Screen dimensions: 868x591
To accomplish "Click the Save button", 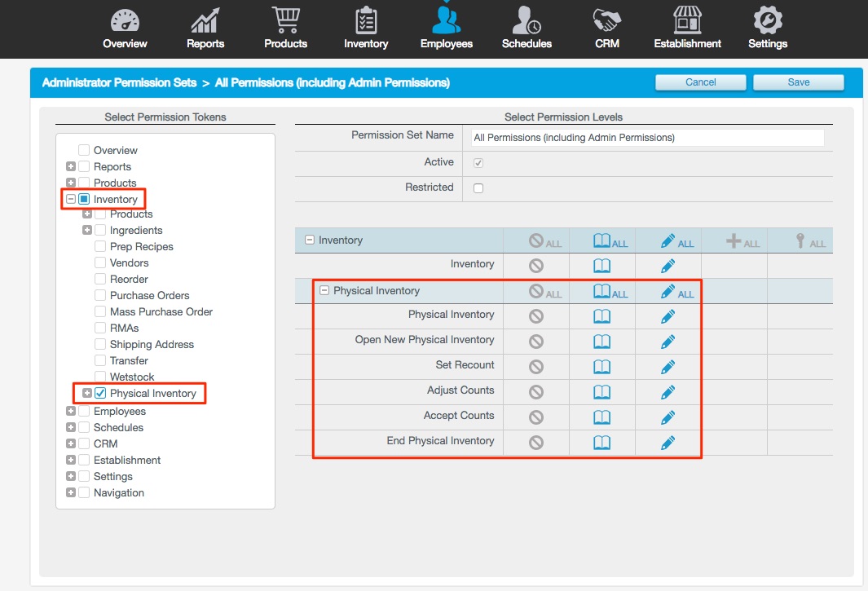I will click(x=798, y=82).
